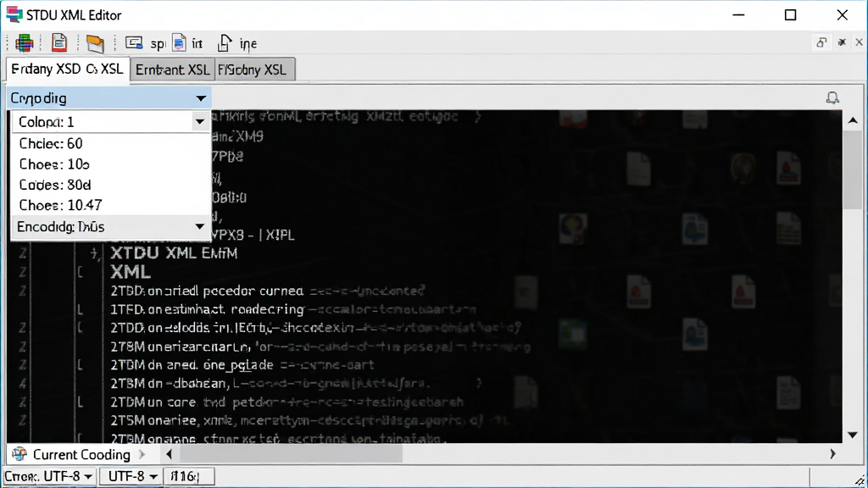Select the 'Choes: 10.47' list entry
Screen dimensions: 868x488
(x=111, y=205)
